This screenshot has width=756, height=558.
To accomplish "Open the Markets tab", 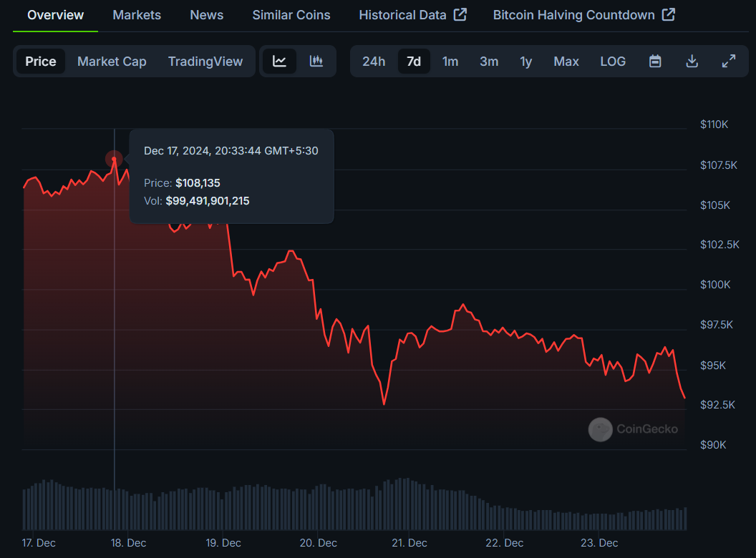I will 137,15.
